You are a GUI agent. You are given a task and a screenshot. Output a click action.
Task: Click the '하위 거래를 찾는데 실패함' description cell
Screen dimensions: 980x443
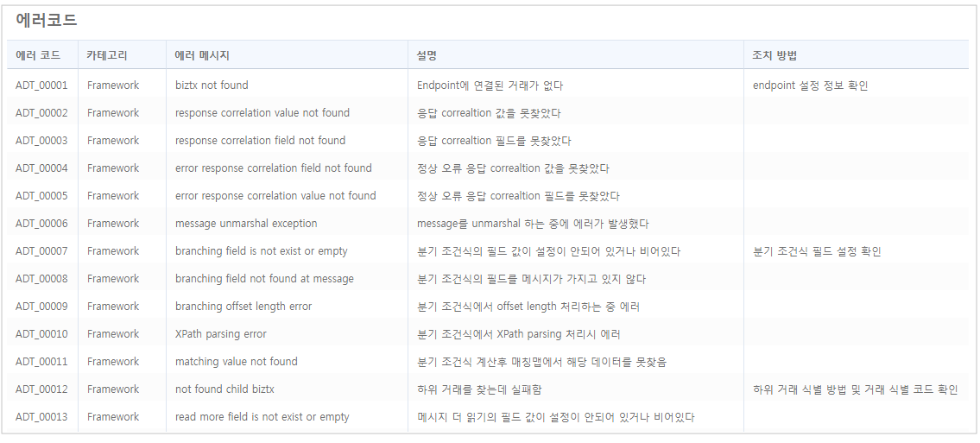[479, 389]
